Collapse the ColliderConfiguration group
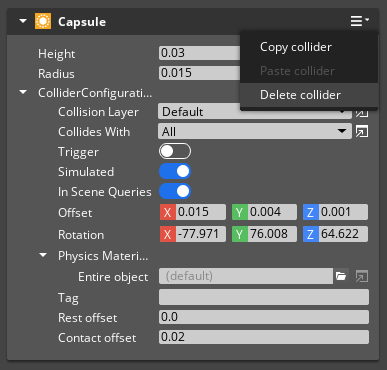 coord(23,92)
